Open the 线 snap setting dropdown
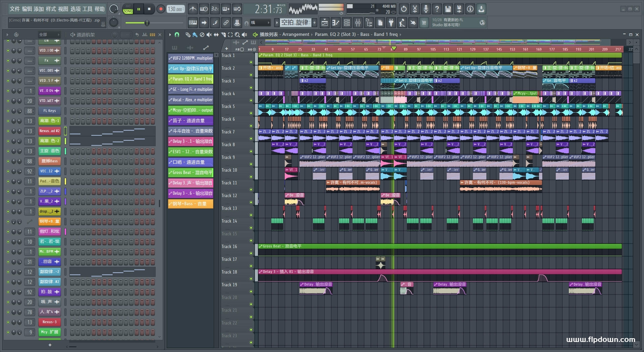The width and height of the screenshot is (644, 352). tap(260, 23)
